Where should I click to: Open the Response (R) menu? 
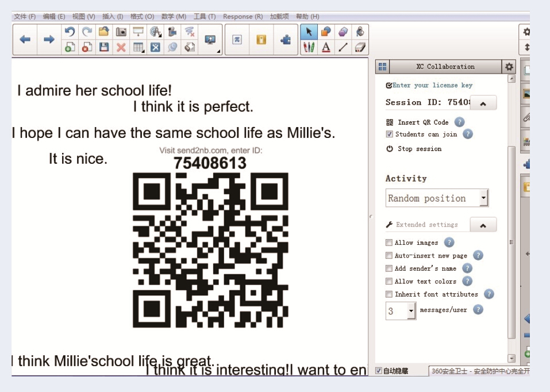pyautogui.click(x=243, y=17)
